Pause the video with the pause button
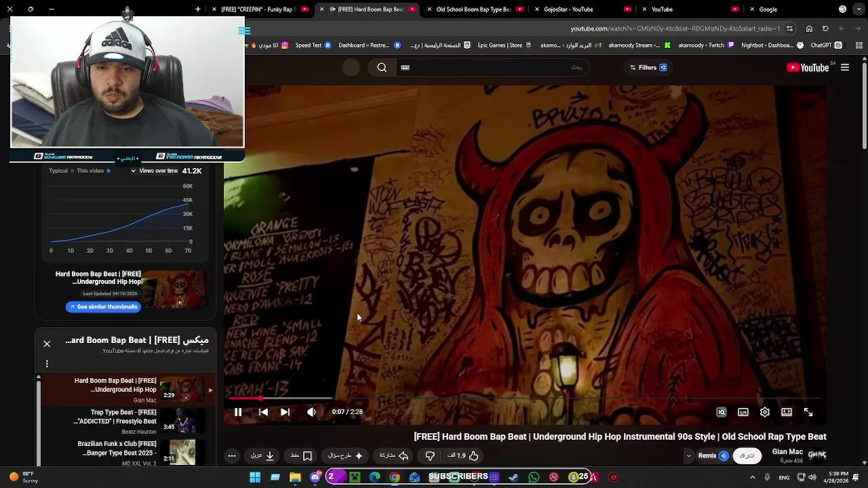The height and width of the screenshot is (488, 868). (238, 412)
